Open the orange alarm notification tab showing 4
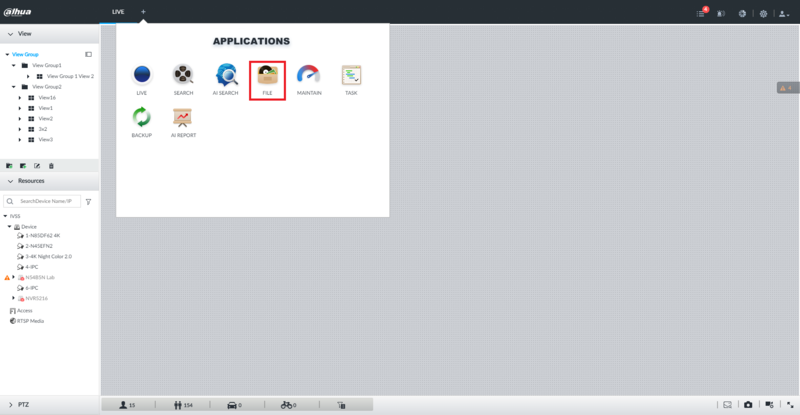The image size is (800, 415). pos(788,88)
